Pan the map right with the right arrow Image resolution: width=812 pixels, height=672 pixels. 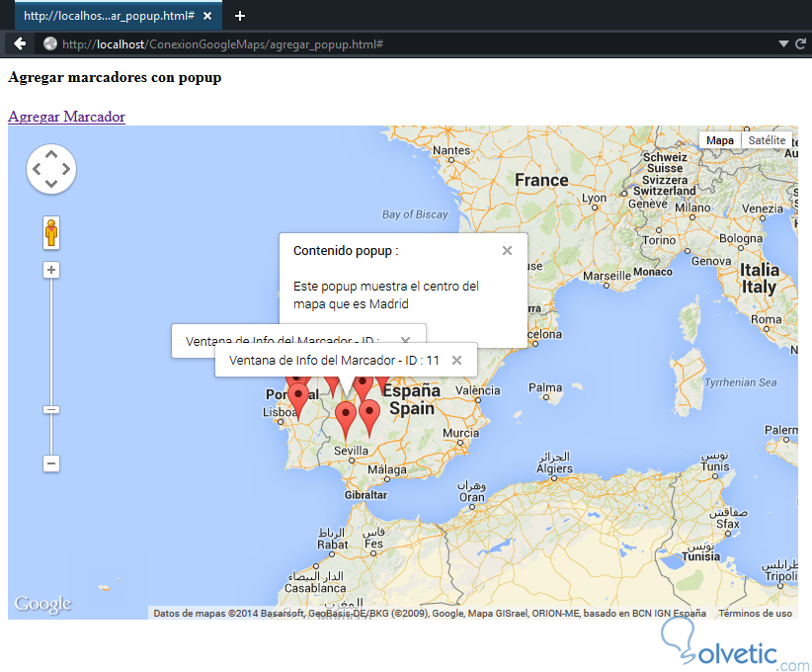click(66, 169)
